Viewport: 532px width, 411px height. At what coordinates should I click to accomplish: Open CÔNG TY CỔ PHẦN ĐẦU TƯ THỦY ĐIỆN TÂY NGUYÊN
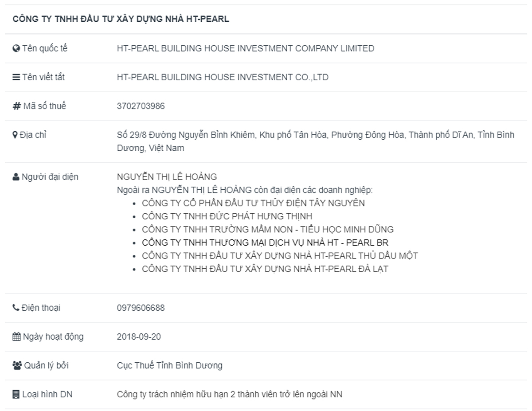point(253,204)
